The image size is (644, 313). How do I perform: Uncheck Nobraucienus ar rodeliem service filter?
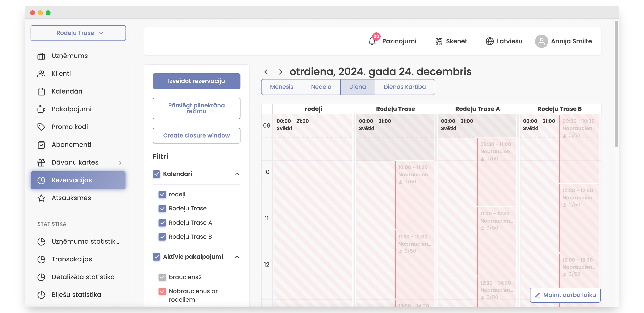[x=162, y=291]
